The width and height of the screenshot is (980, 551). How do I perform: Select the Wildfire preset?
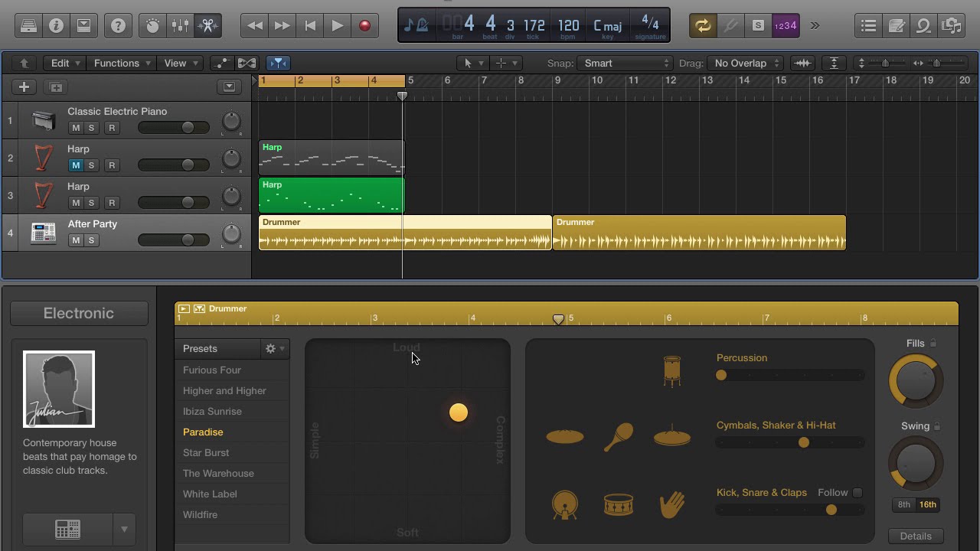click(200, 514)
